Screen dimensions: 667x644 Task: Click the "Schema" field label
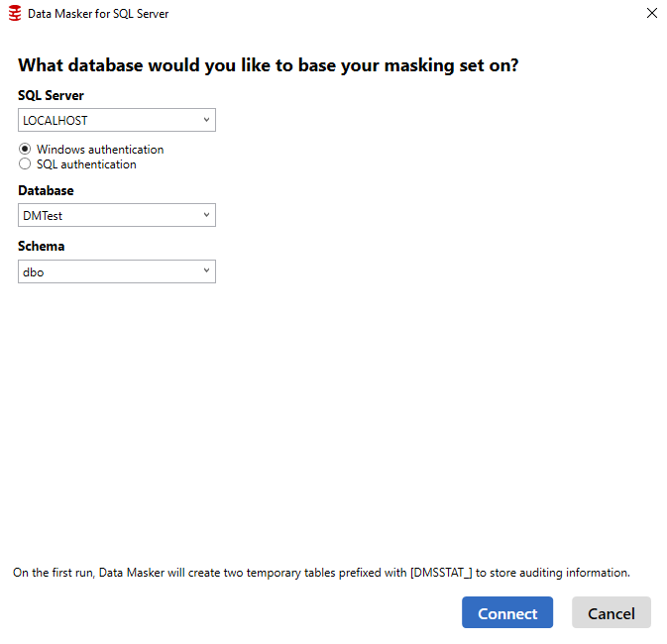pos(42,246)
